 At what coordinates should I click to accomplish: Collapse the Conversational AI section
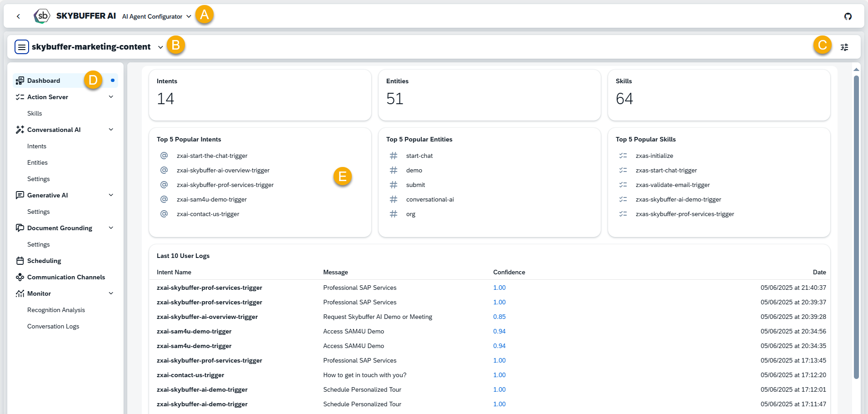[x=111, y=130]
